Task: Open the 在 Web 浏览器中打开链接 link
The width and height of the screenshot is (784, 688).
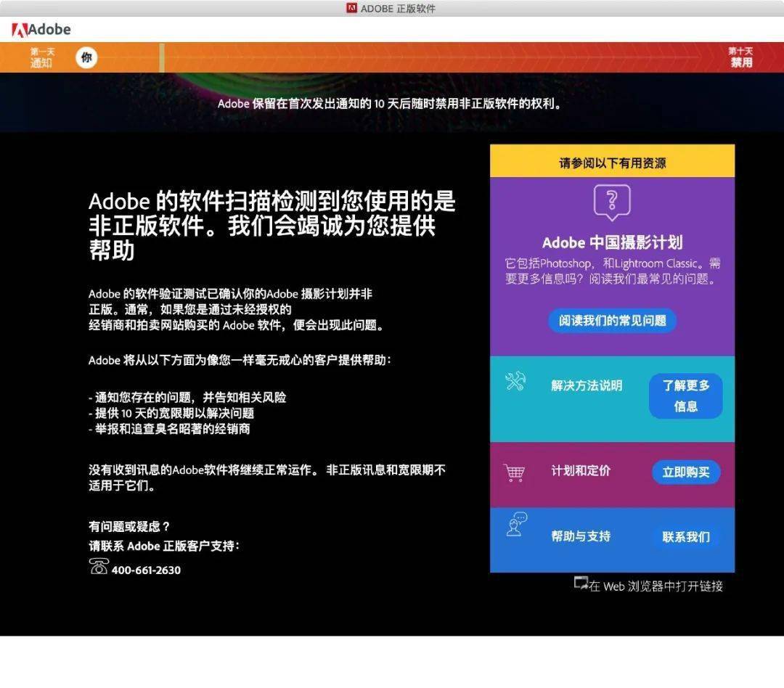Action: click(656, 586)
